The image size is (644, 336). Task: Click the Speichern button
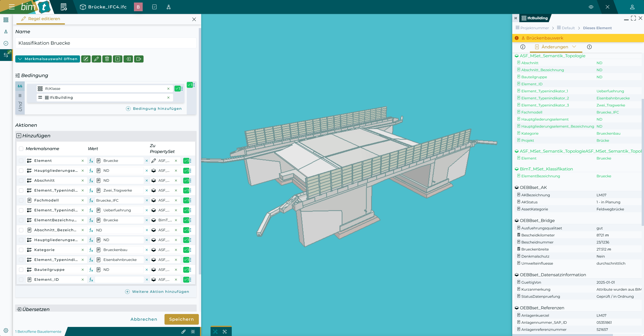tap(182, 319)
